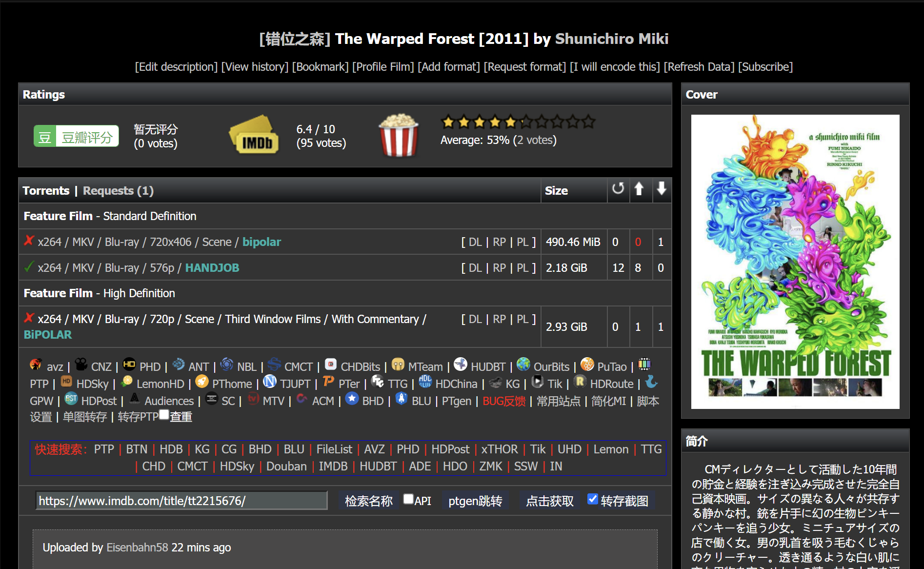Click the NBL swirl icon
This screenshot has width=924, height=569.
pyautogui.click(x=227, y=364)
